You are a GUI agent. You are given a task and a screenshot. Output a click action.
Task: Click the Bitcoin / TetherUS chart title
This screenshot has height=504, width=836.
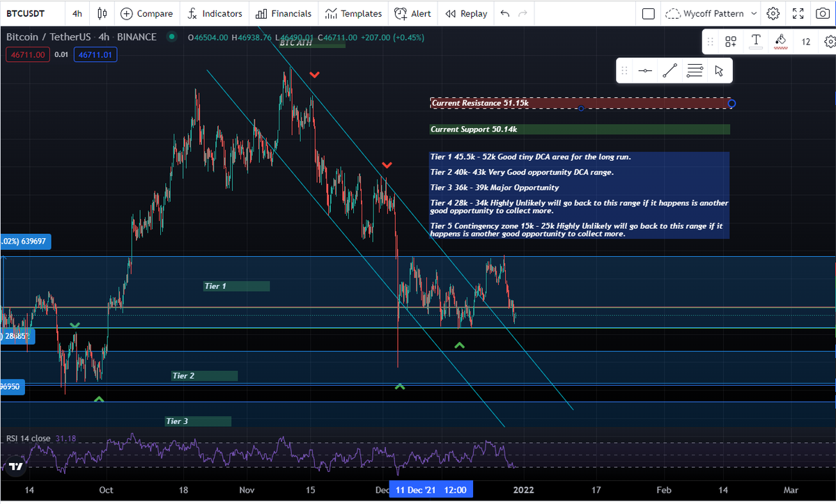pos(82,37)
